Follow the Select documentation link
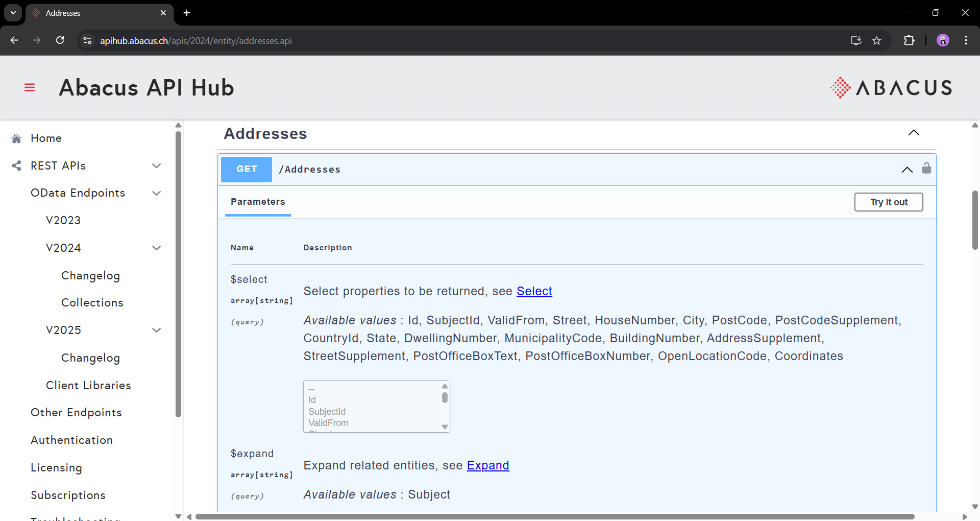 pyautogui.click(x=534, y=291)
